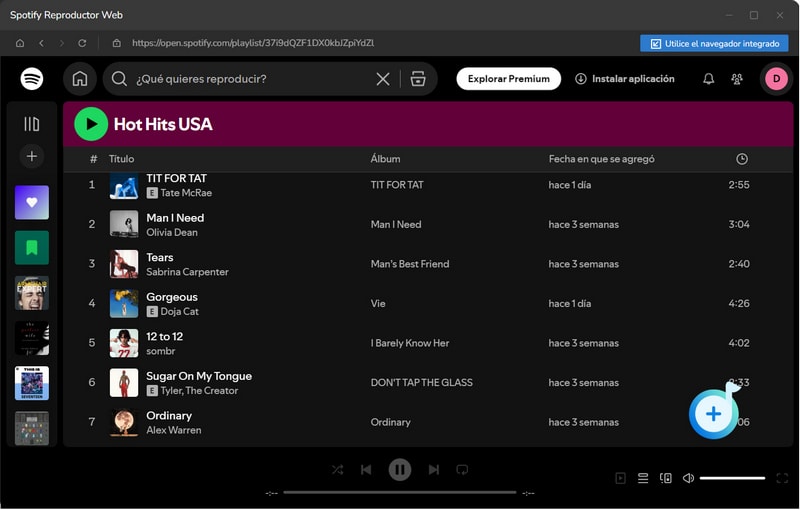The width and height of the screenshot is (800, 510).
Task: Expand the library sidebar icon
Action: coord(32,124)
